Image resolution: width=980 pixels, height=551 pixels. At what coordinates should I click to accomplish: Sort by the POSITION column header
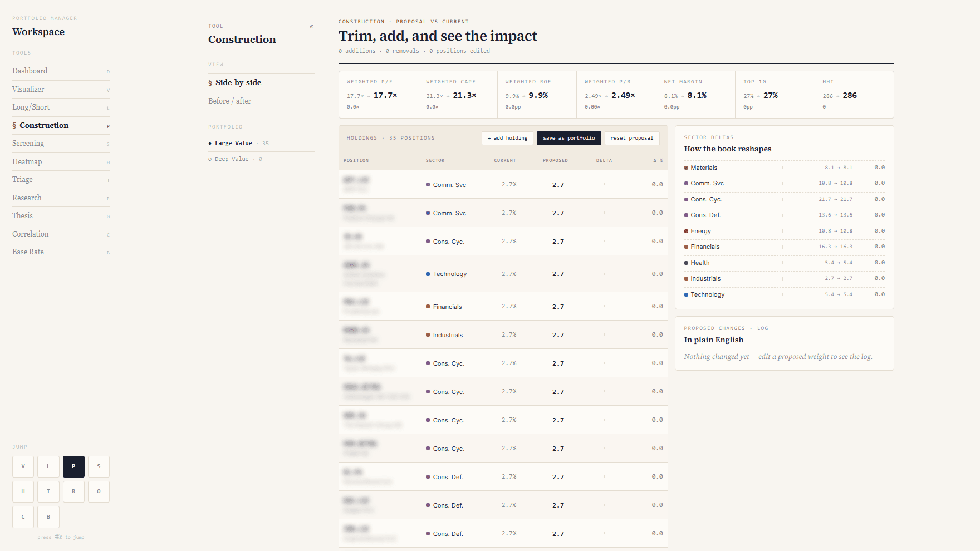click(356, 160)
